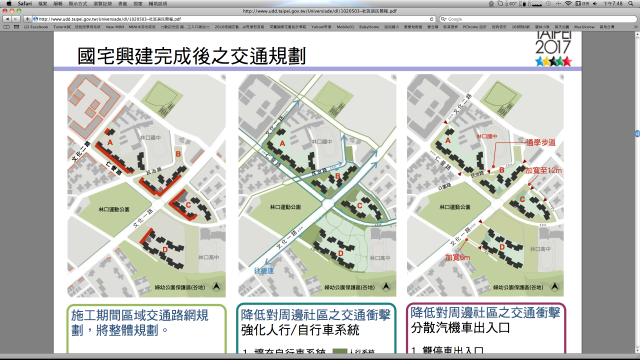Click block D label on the left map

pyautogui.click(x=165, y=249)
